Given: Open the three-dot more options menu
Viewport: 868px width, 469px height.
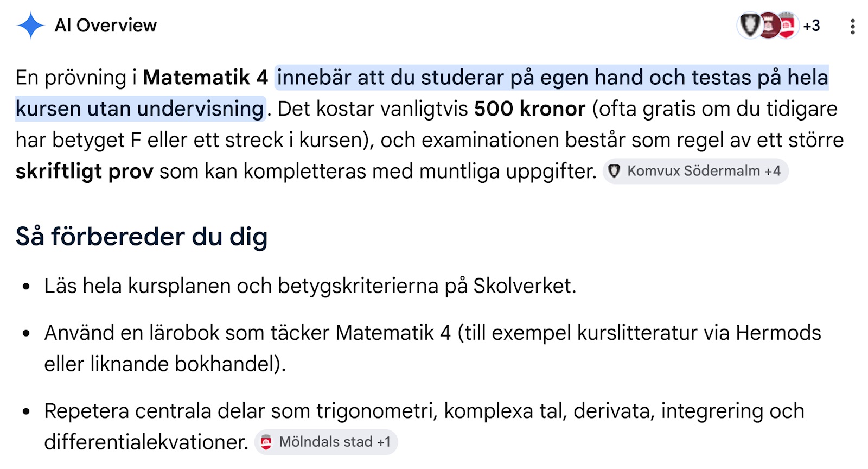Looking at the screenshot, I should point(853,26).
